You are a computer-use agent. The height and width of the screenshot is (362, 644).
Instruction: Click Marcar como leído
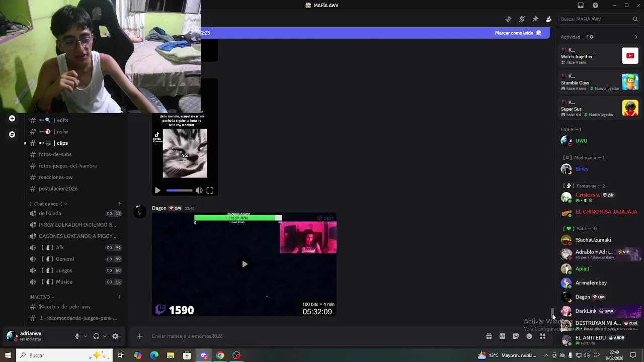pos(518,33)
